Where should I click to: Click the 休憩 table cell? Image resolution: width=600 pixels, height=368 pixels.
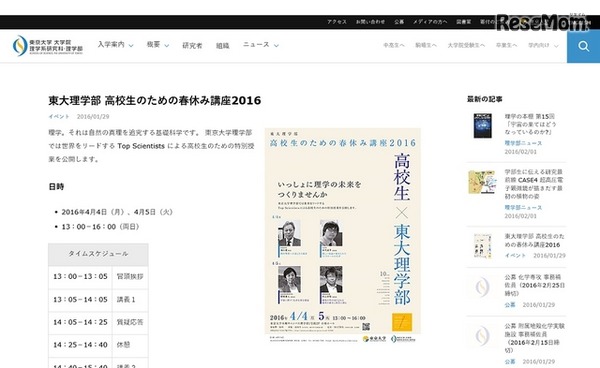click(130, 345)
